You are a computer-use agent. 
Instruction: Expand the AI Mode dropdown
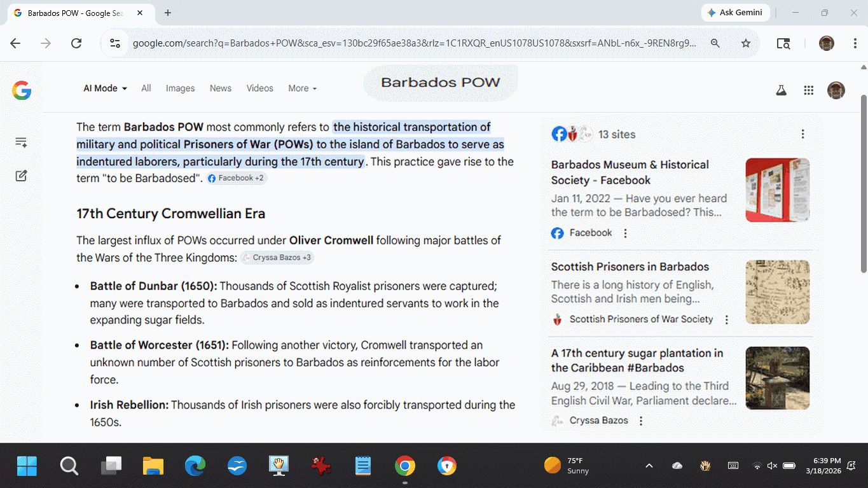[105, 88]
